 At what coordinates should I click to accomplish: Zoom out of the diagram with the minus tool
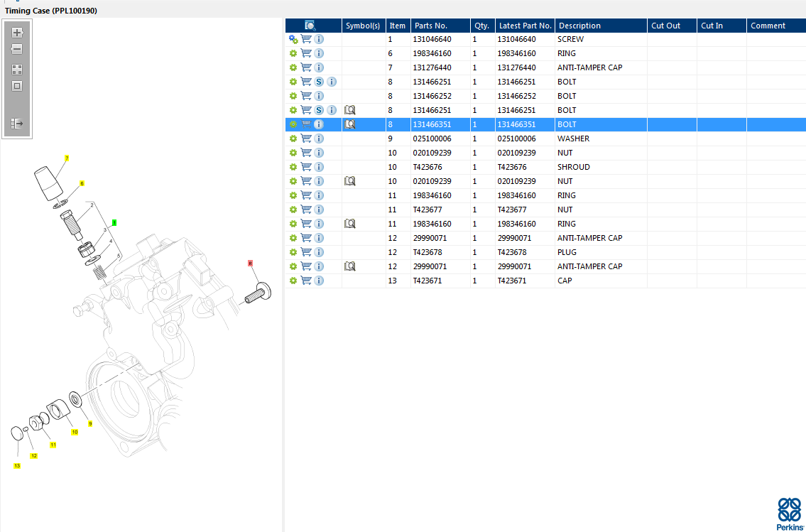point(17,49)
